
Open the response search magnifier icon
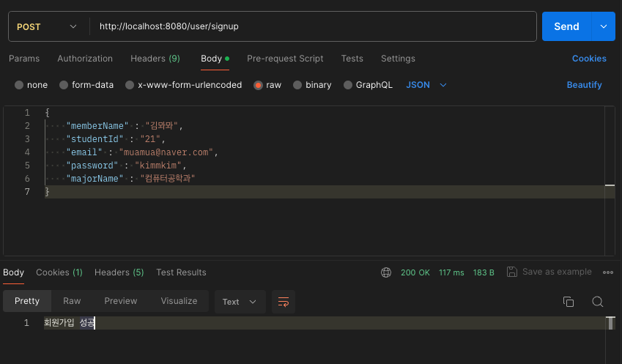click(x=597, y=302)
